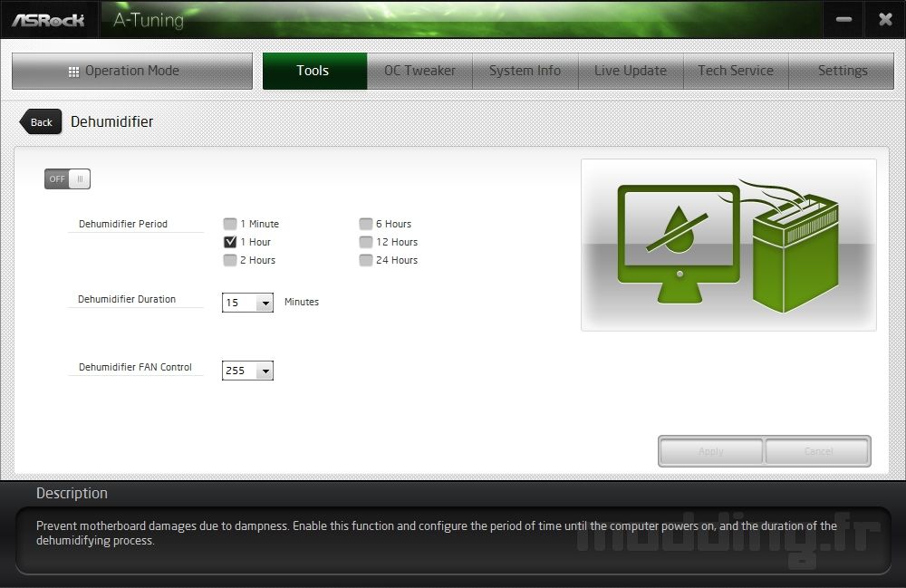Switch to the OC Tweaker tab

point(420,71)
